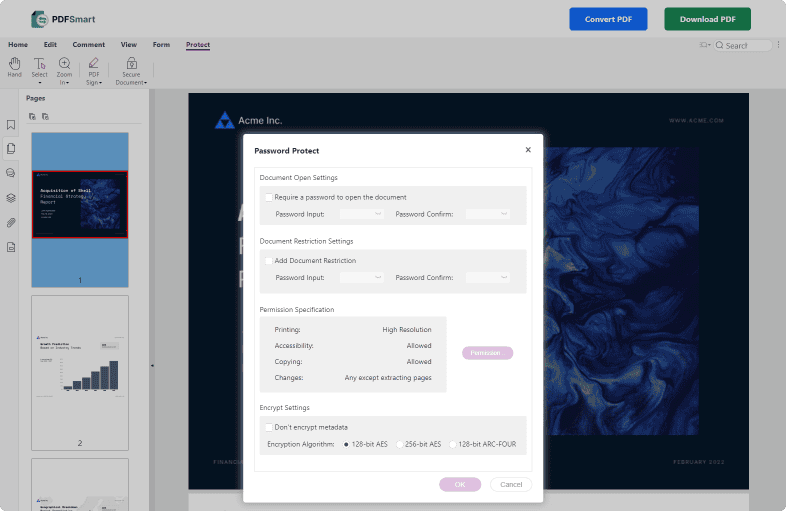Image resolution: width=786 pixels, height=511 pixels.
Task: Switch to the Comment tab
Action: coord(88,45)
